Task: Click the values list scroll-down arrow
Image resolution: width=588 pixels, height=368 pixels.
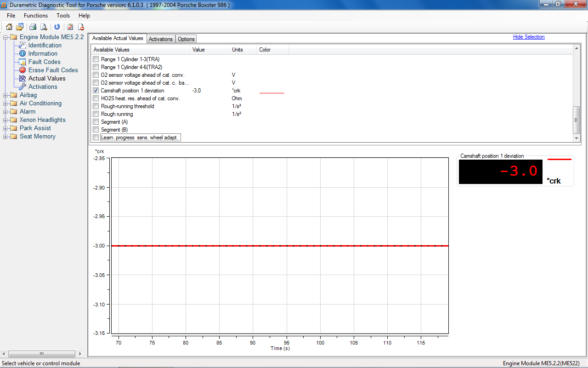Action: (x=577, y=138)
